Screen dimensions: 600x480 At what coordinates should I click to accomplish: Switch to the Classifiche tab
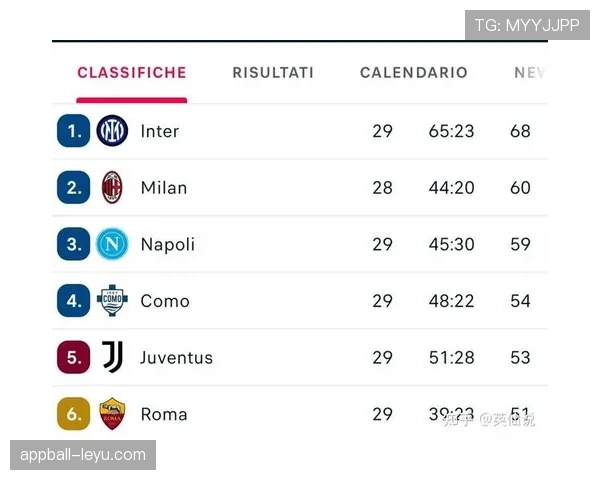132,73
